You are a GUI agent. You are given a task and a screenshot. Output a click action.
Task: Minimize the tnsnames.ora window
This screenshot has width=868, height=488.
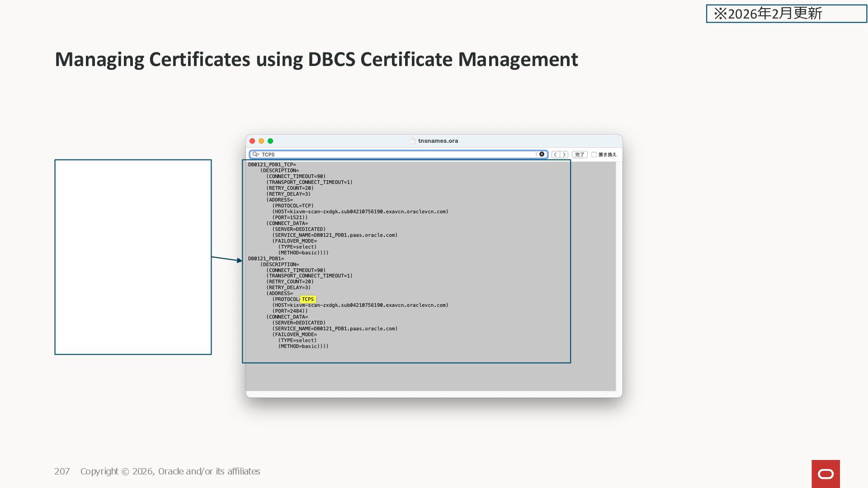(x=261, y=141)
